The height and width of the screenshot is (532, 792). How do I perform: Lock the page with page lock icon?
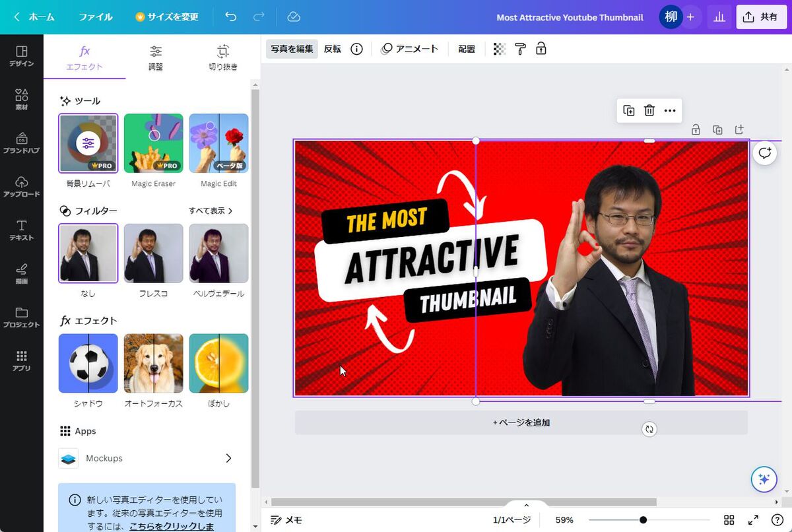coord(696,130)
